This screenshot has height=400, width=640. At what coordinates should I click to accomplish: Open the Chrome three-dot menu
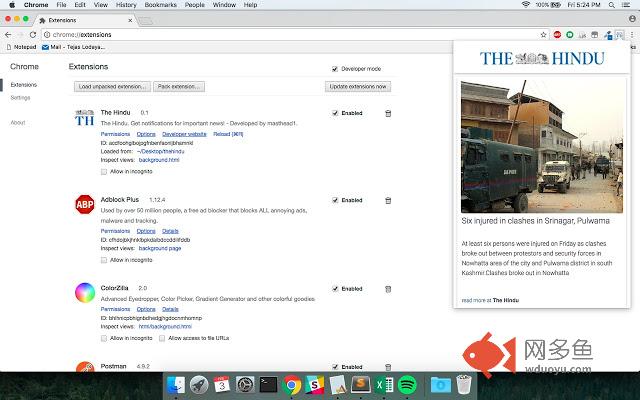click(x=632, y=34)
